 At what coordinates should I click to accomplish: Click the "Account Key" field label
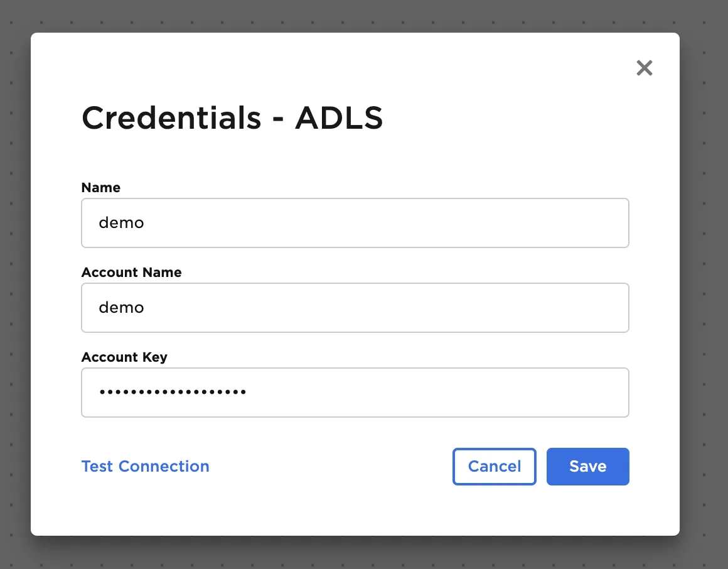124,357
